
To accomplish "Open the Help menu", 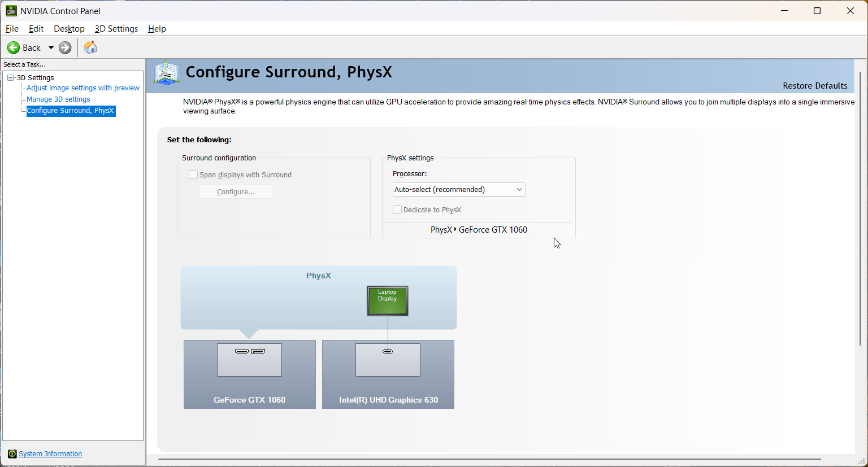I will pos(157,29).
